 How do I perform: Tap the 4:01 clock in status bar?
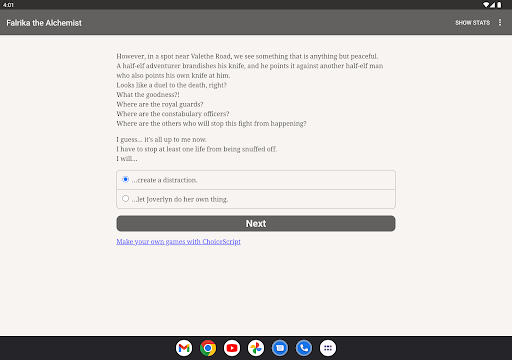[x=8, y=5]
